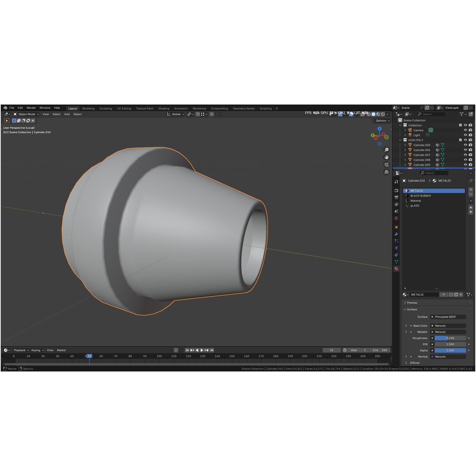Remove the selected material slot

click(471, 195)
